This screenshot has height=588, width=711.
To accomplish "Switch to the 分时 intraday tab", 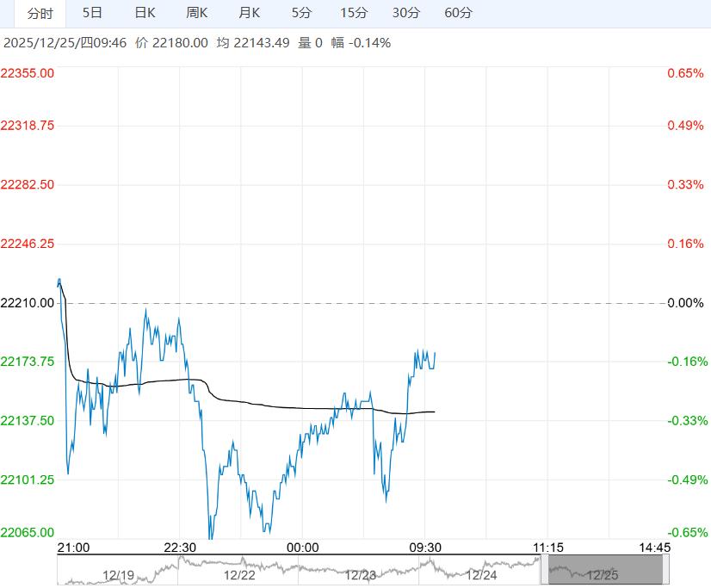I will coord(40,13).
